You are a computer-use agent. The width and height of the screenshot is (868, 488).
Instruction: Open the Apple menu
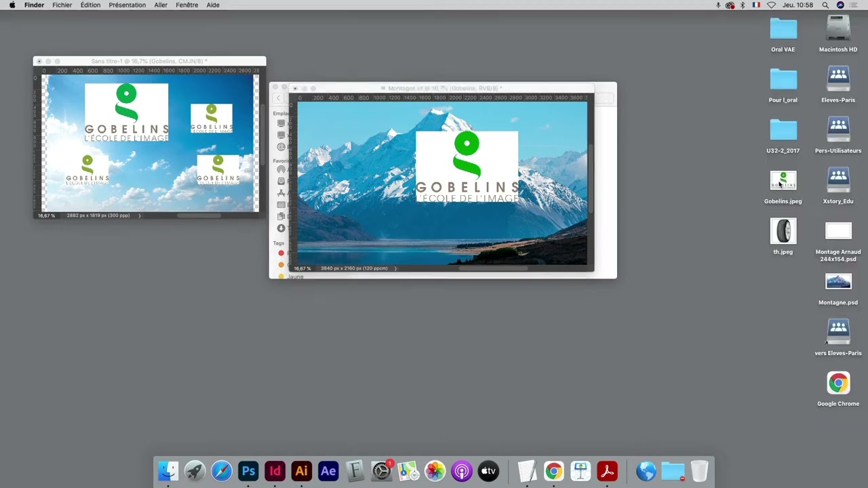[12, 5]
